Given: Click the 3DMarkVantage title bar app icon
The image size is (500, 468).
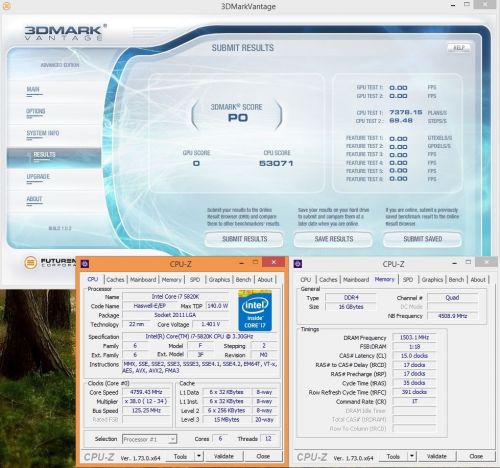Looking at the screenshot, I should [x=6, y=6].
